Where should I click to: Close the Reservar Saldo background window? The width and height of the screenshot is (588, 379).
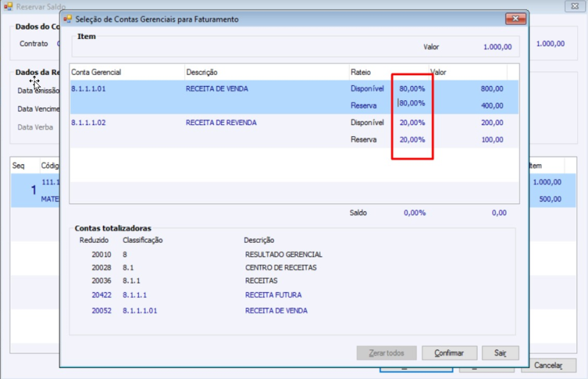[575, 6]
